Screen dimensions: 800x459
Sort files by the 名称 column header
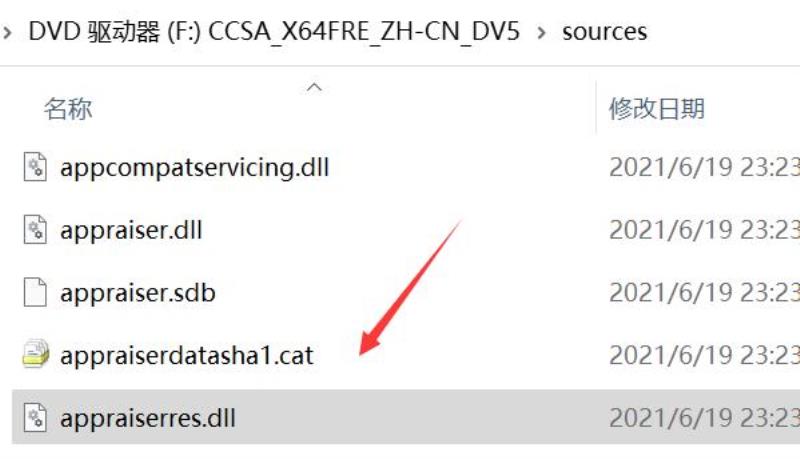click(x=68, y=109)
